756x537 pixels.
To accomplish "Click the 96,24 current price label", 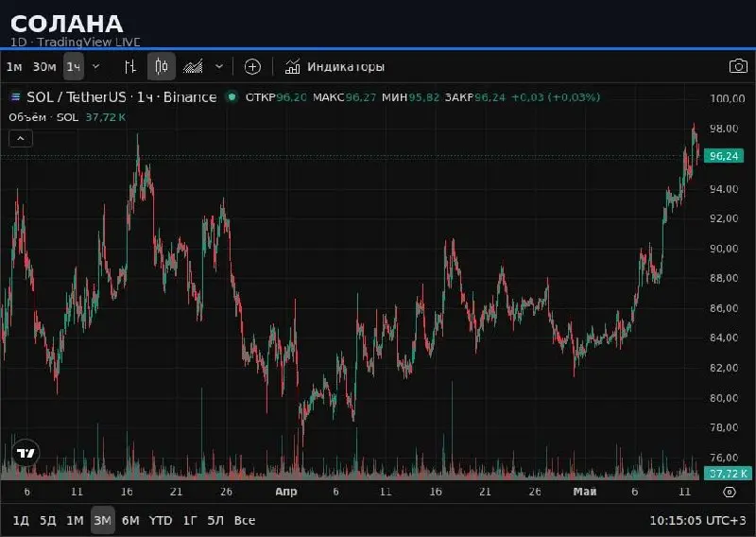I will [x=724, y=156].
